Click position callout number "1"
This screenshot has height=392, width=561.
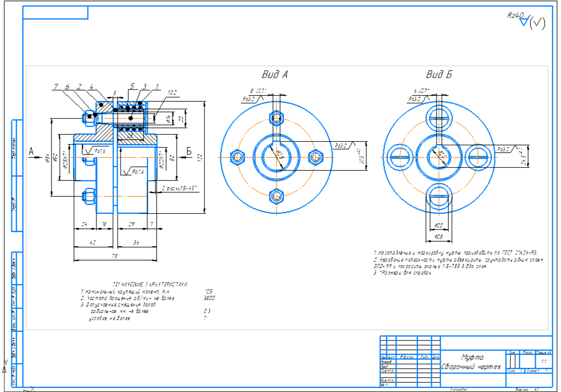coord(156,87)
